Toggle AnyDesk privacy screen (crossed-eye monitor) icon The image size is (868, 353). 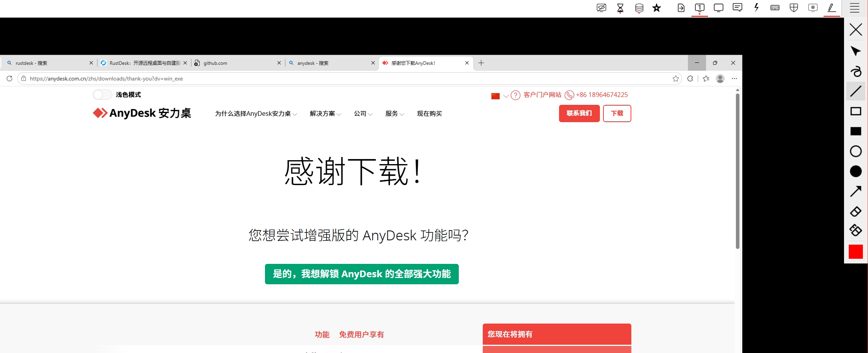[x=601, y=8]
